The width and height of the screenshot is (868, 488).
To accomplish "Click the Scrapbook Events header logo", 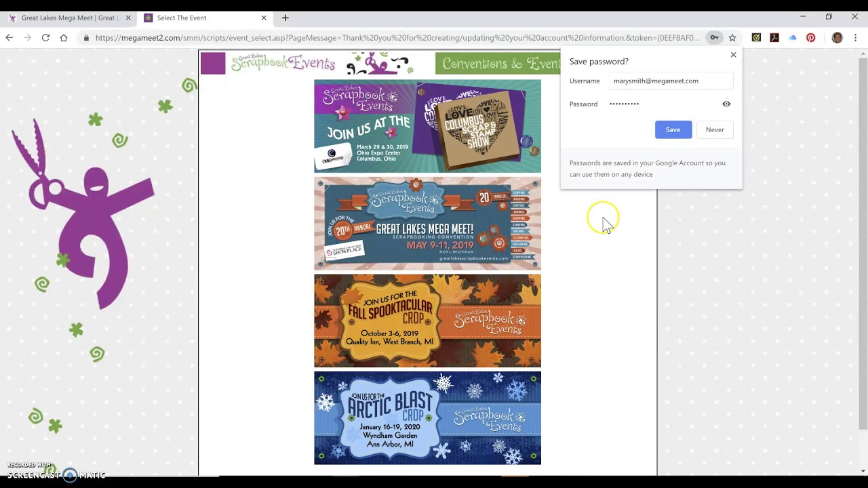I will click(283, 64).
